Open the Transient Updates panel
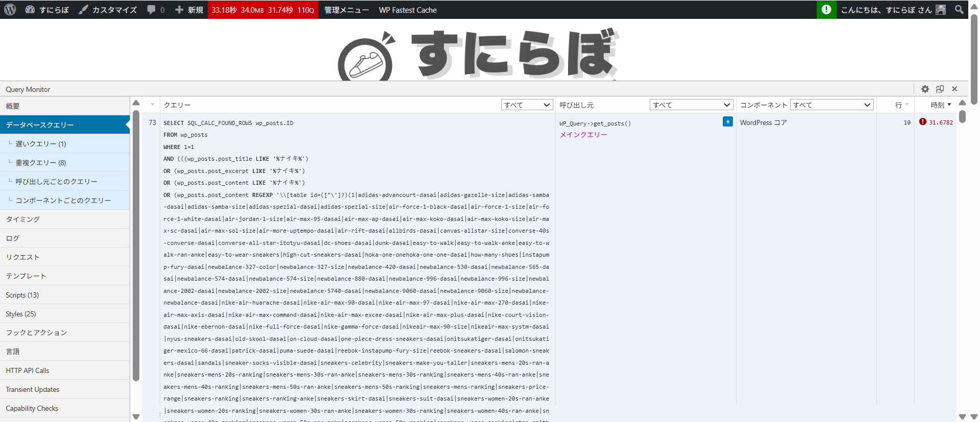980x422 pixels. (x=65, y=389)
